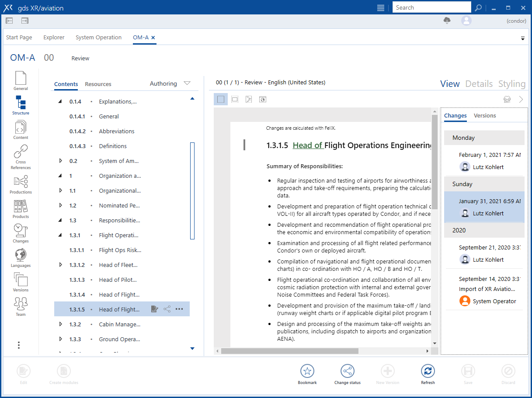Image resolution: width=532 pixels, height=398 pixels.
Task: Toggle the single page view mode button
Action: tap(221, 99)
